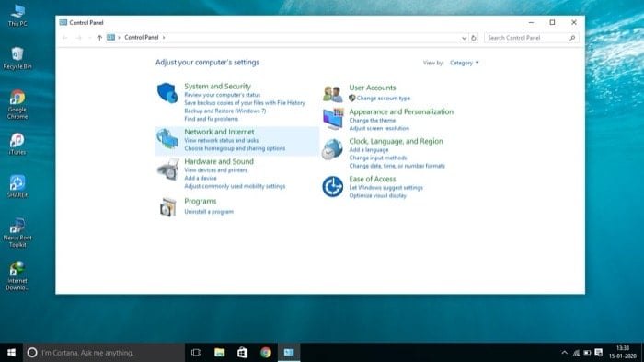This screenshot has width=644, height=362.
Task: Open This PC desktop icon
Action: [x=17, y=16]
